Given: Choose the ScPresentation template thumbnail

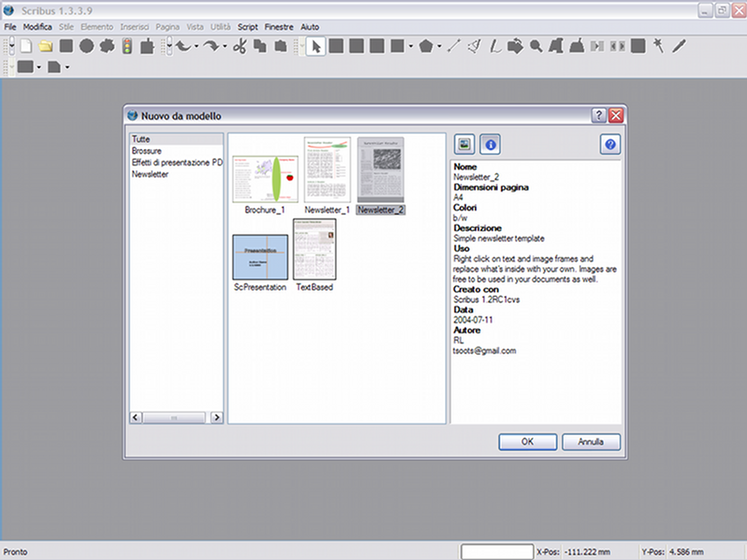Looking at the screenshot, I should click(260, 257).
